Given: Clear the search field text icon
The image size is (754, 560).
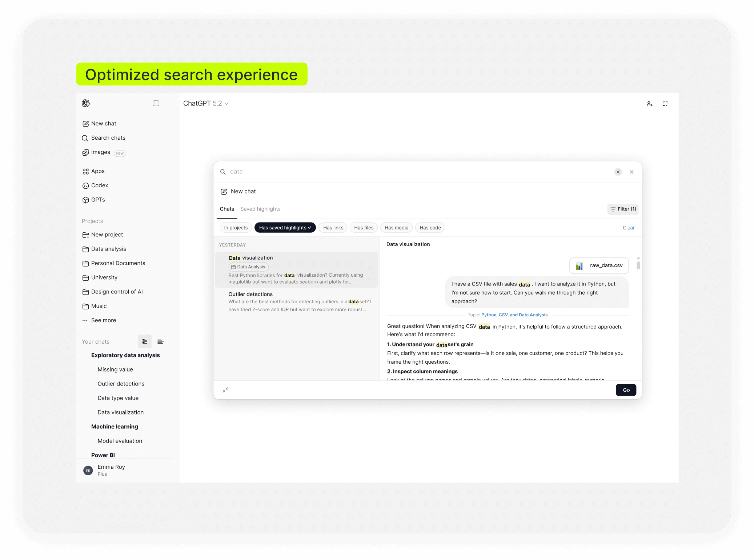Looking at the screenshot, I should click(618, 172).
